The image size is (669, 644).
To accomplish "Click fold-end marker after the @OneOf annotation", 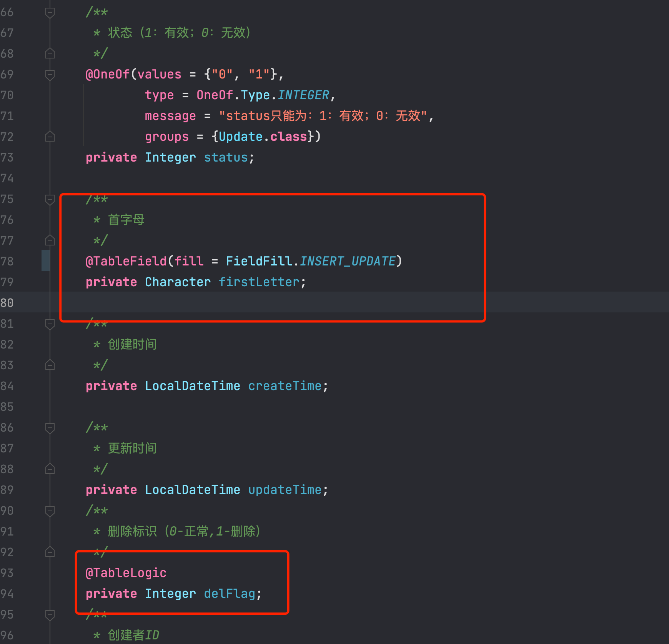I will point(50,136).
